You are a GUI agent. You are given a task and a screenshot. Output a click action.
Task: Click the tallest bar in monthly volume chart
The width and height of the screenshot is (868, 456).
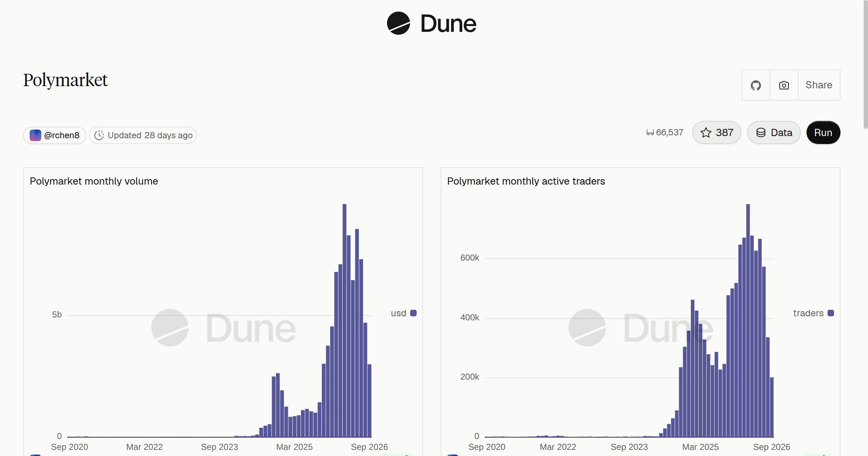pyautogui.click(x=344, y=320)
